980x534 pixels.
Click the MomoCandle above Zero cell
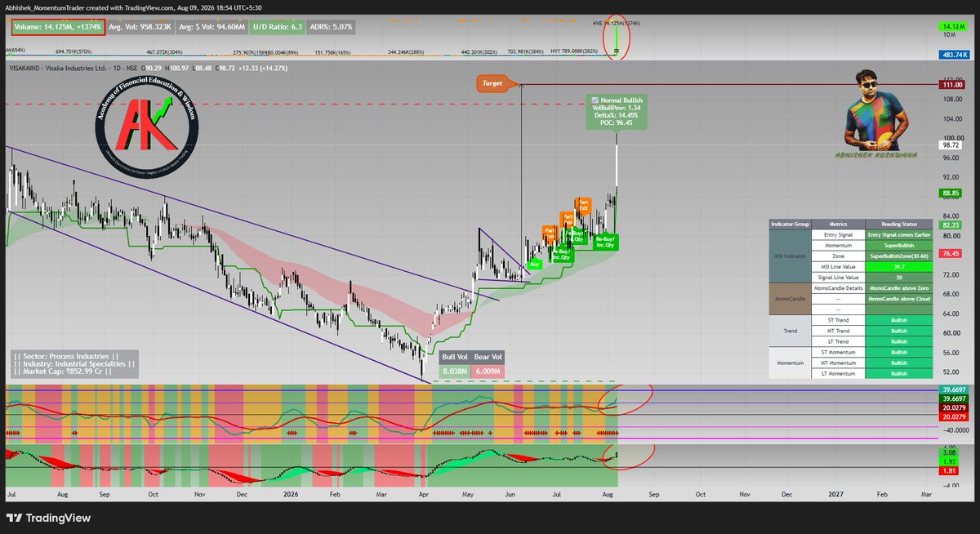(x=899, y=289)
